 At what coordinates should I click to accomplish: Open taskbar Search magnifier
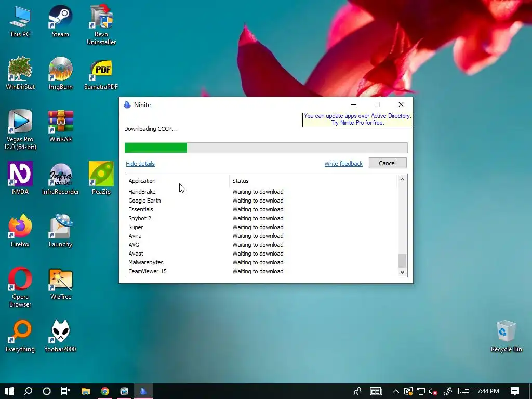point(28,391)
